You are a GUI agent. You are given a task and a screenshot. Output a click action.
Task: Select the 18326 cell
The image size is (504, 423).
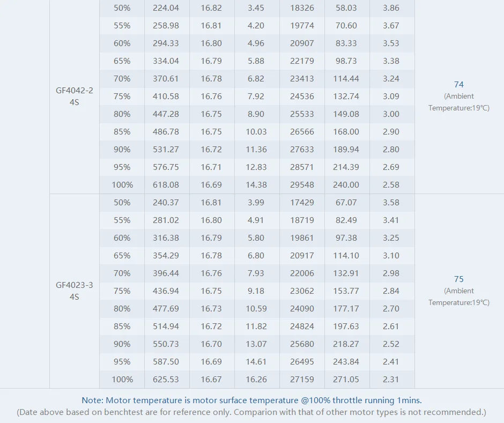click(x=302, y=8)
